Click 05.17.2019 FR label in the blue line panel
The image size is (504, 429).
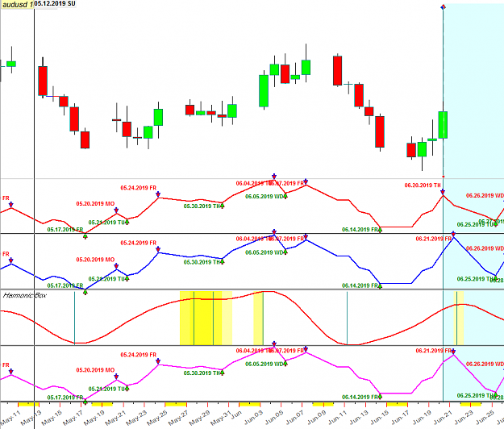click(65, 285)
